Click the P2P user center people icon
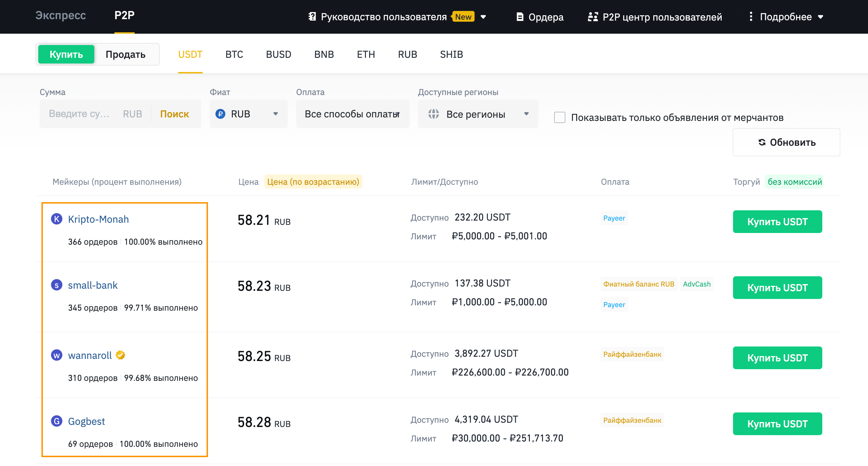The height and width of the screenshot is (466, 868). point(593,17)
